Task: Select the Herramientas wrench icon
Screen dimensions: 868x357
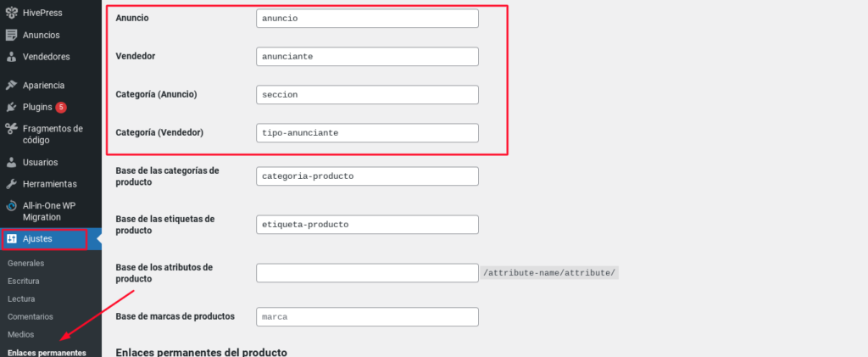Action: (x=11, y=184)
